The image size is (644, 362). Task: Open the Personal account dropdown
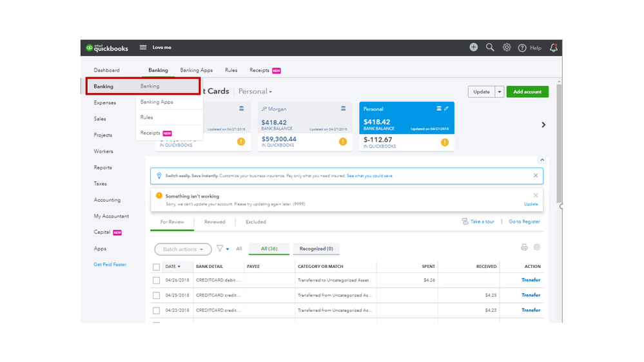255,91
